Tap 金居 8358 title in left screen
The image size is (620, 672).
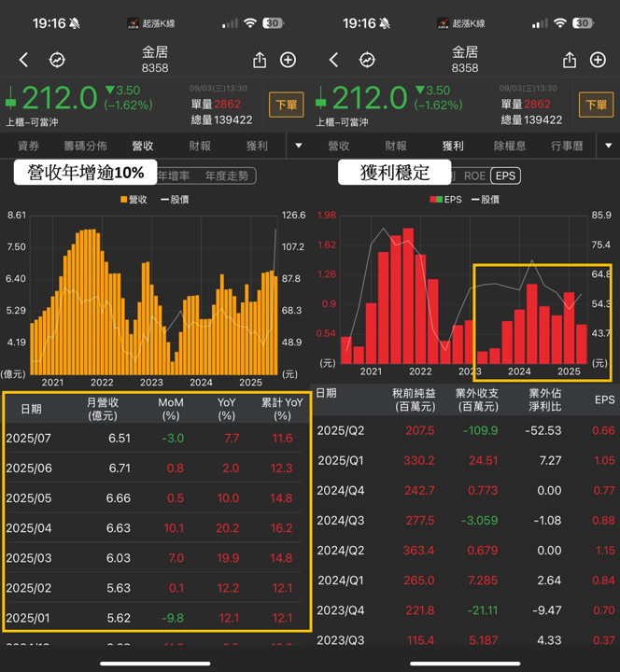pyautogui.click(x=155, y=60)
